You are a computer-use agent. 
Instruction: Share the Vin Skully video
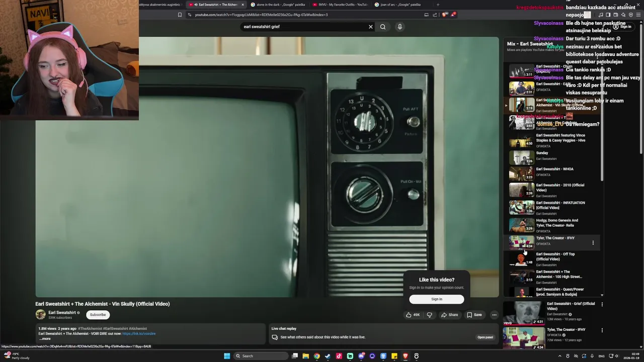pyautogui.click(x=449, y=315)
